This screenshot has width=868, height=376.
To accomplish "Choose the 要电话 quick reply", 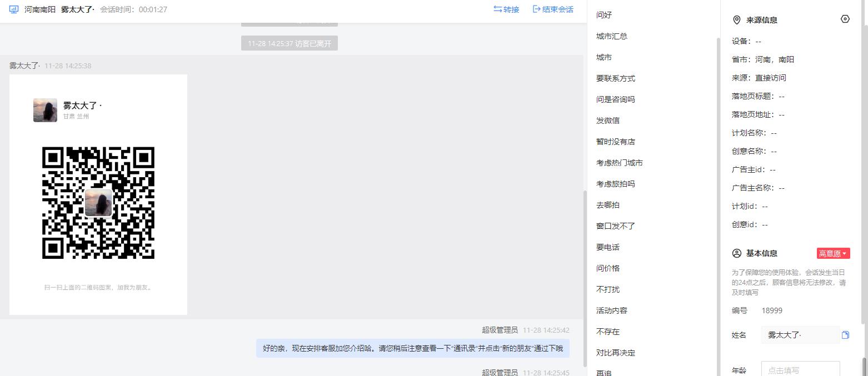I will [x=608, y=247].
